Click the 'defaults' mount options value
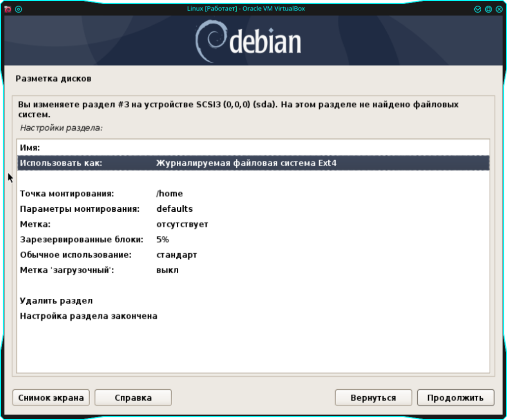Viewport: 507px width, 420px height. (x=175, y=209)
